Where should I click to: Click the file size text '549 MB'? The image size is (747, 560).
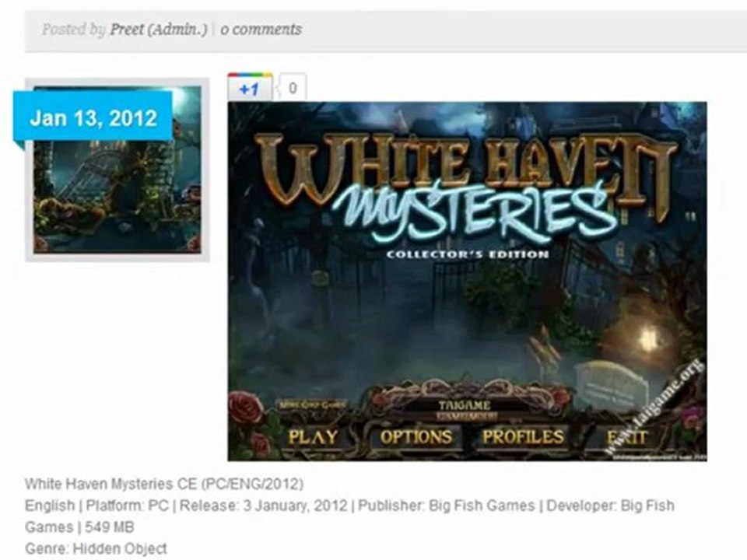(x=109, y=527)
